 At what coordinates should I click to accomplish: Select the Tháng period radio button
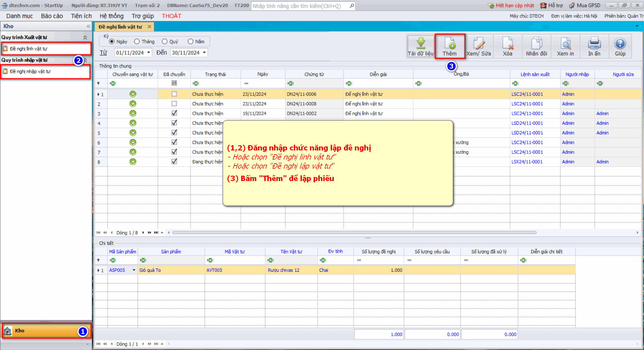[137, 42]
